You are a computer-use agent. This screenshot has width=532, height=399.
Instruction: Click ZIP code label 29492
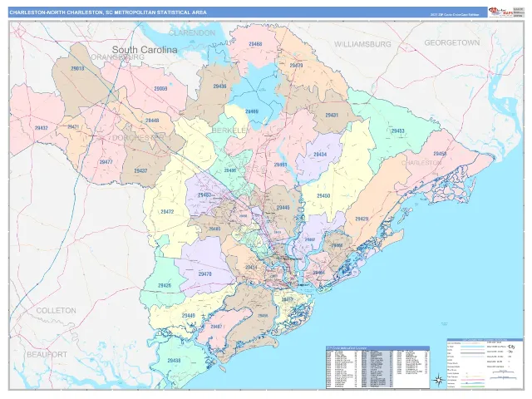click(310, 239)
